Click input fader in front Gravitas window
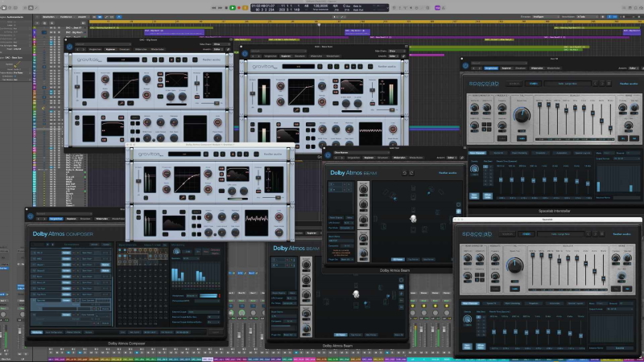The width and height of the screenshot is (644, 362). 138,181
